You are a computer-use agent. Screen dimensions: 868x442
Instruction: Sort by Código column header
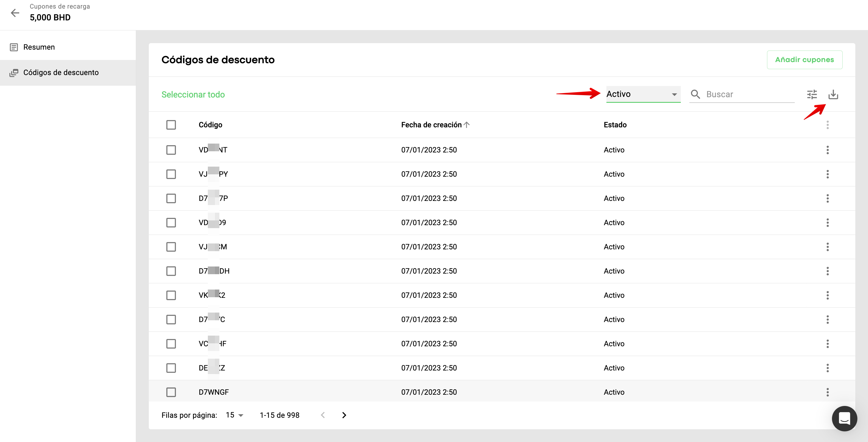pos(210,125)
